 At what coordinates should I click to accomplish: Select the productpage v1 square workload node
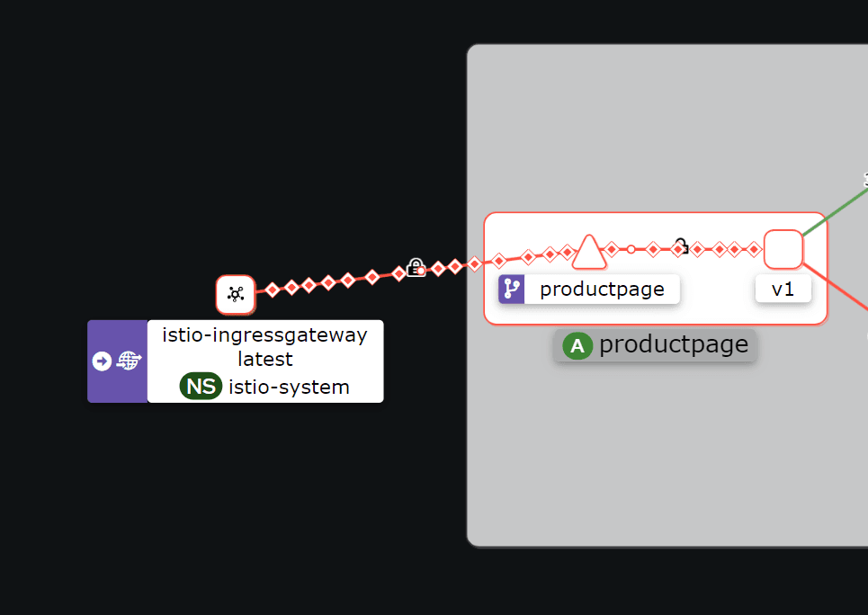(x=783, y=249)
